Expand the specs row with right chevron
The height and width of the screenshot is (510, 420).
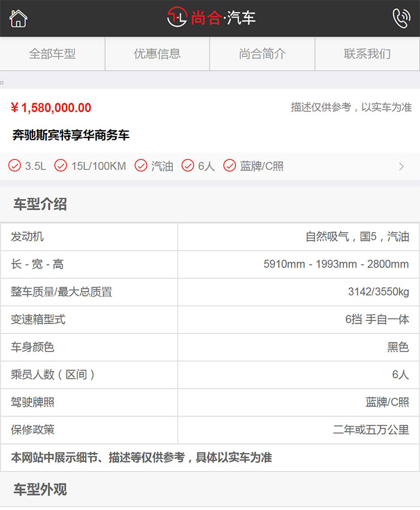point(401,167)
